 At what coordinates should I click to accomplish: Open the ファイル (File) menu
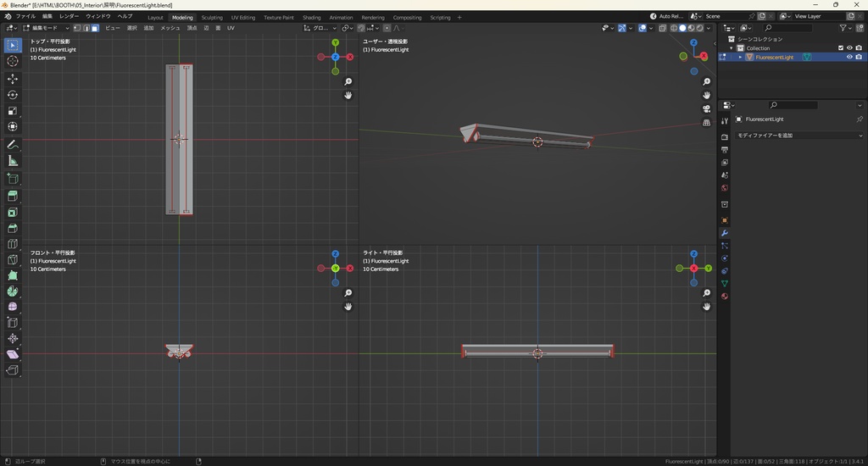click(x=25, y=16)
